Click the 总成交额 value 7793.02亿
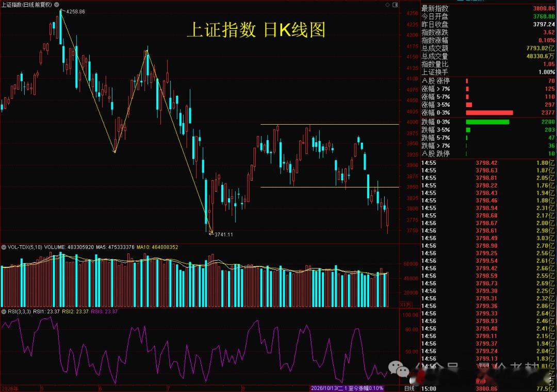557x392 pixels. click(540, 48)
